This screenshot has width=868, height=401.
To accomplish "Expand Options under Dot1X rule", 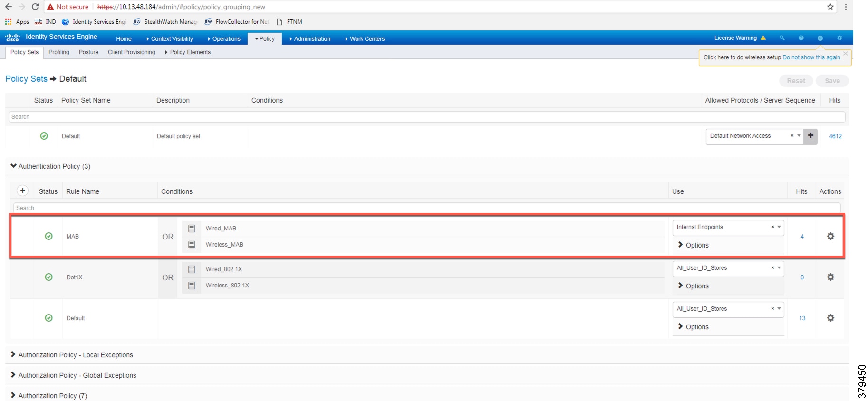I will pyautogui.click(x=693, y=286).
